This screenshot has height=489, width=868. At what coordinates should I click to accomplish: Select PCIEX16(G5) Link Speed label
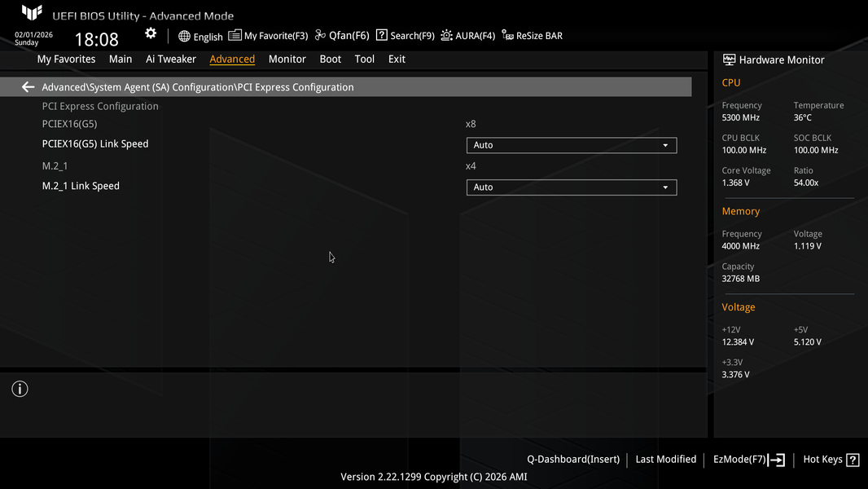tap(95, 143)
